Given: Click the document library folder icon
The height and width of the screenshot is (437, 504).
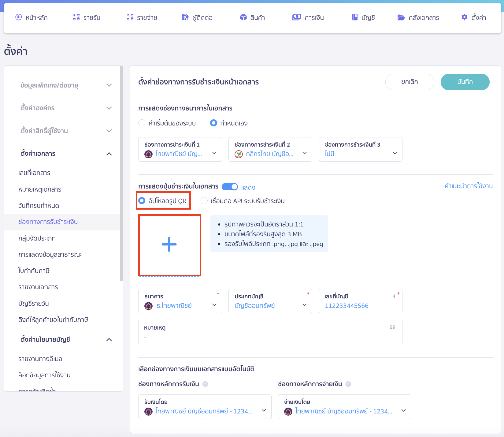Looking at the screenshot, I should (x=401, y=17).
